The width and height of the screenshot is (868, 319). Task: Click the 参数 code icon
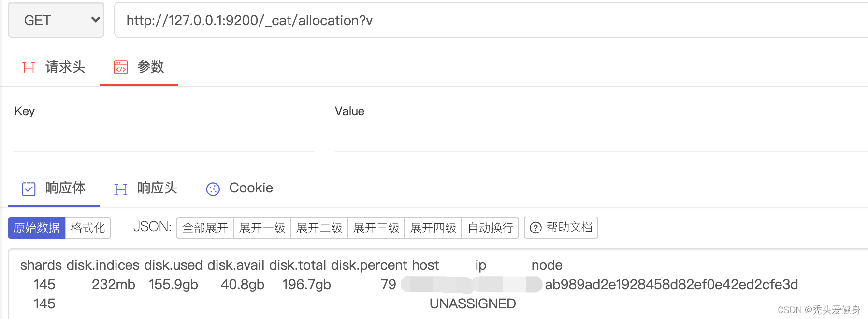121,68
